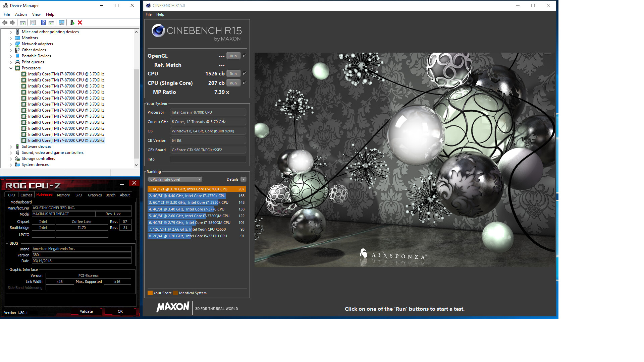Click the scroll-down arrow in Device Manager
This screenshot has width=644, height=362.
pyautogui.click(x=136, y=165)
